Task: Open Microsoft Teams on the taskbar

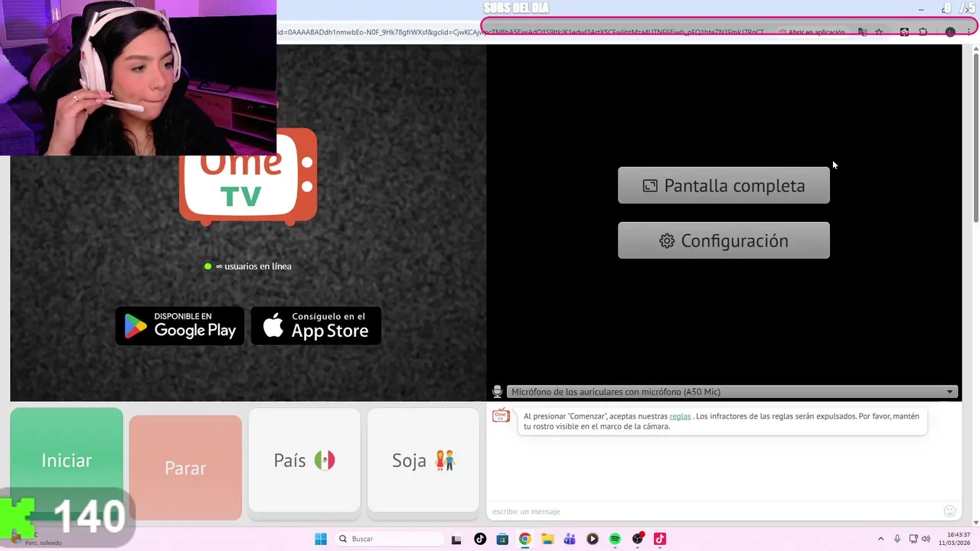Action: coord(570,539)
